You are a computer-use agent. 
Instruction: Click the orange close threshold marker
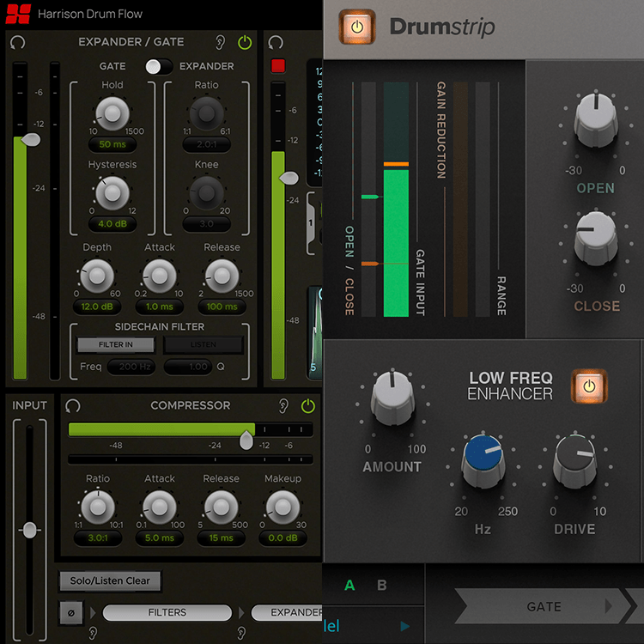[370, 264]
